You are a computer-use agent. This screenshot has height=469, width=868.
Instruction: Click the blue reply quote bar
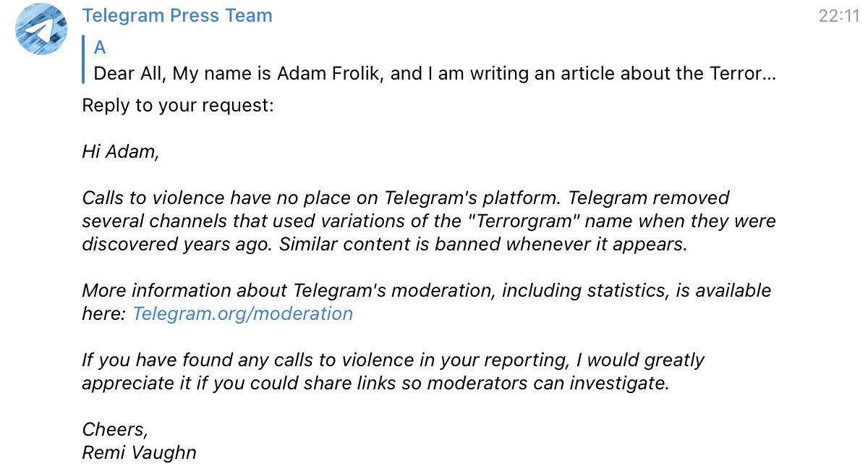click(84, 60)
